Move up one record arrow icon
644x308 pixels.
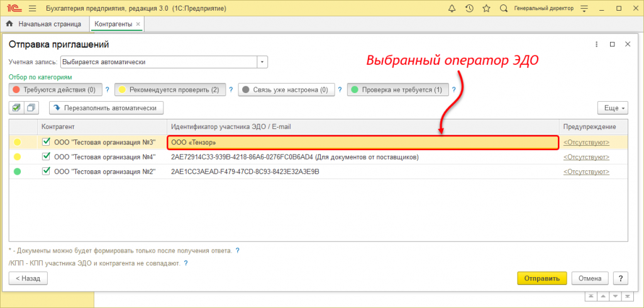coord(602,297)
